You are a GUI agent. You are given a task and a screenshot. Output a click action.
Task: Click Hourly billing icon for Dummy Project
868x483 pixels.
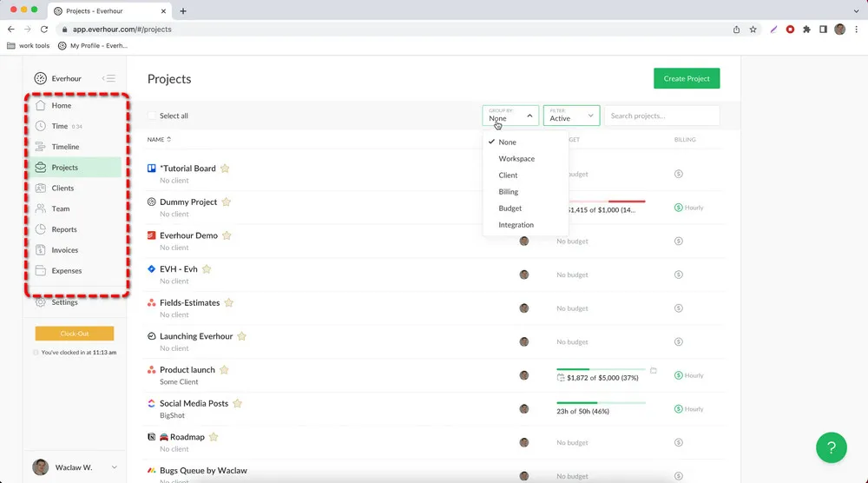[x=678, y=208]
